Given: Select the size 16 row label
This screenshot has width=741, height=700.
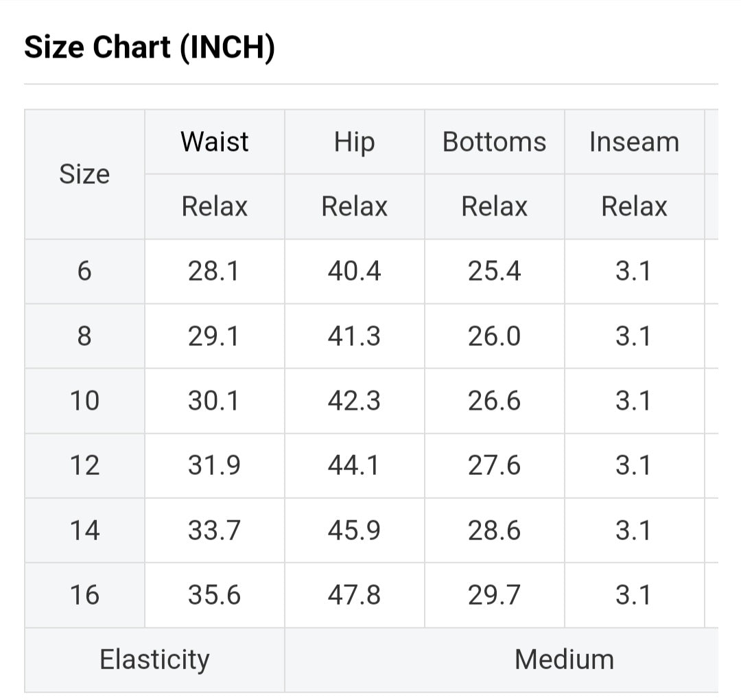Looking at the screenshot, I should click(x=84, y=595).
